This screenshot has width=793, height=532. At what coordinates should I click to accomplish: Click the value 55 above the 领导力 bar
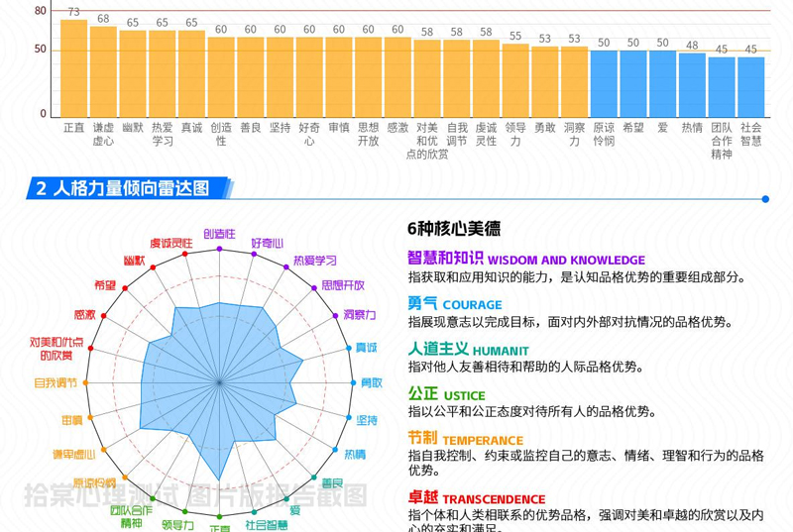[x=515, y=36]
